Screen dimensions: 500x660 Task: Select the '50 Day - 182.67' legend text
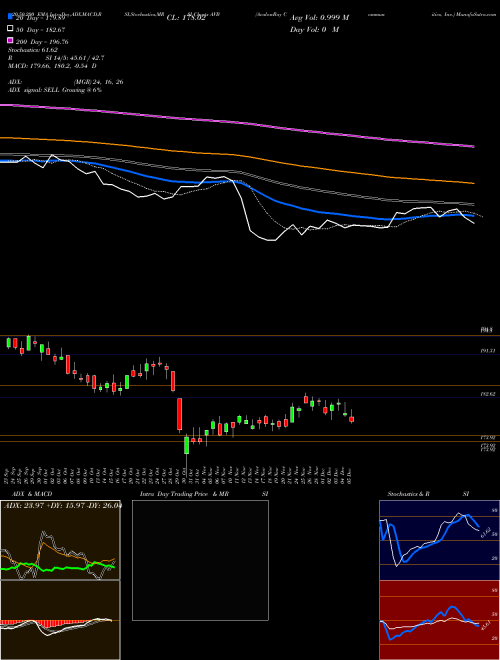[x=40, y=29]
